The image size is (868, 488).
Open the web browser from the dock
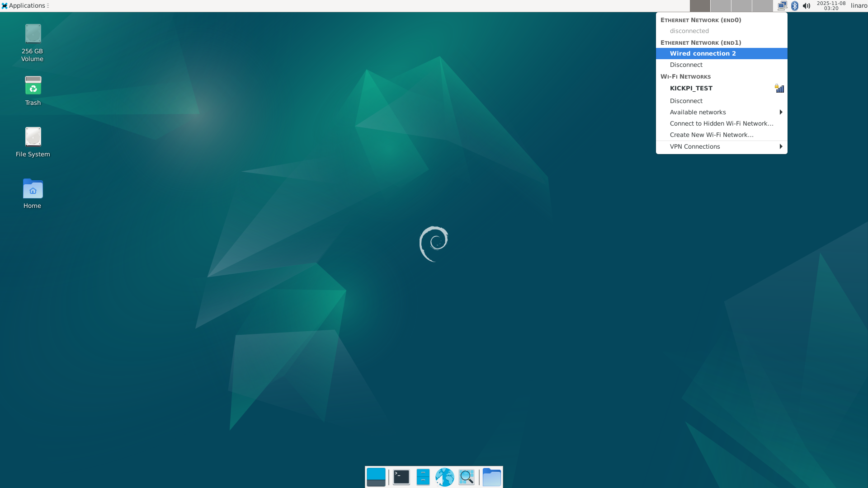pyautogui.click(x=445, y=477)
